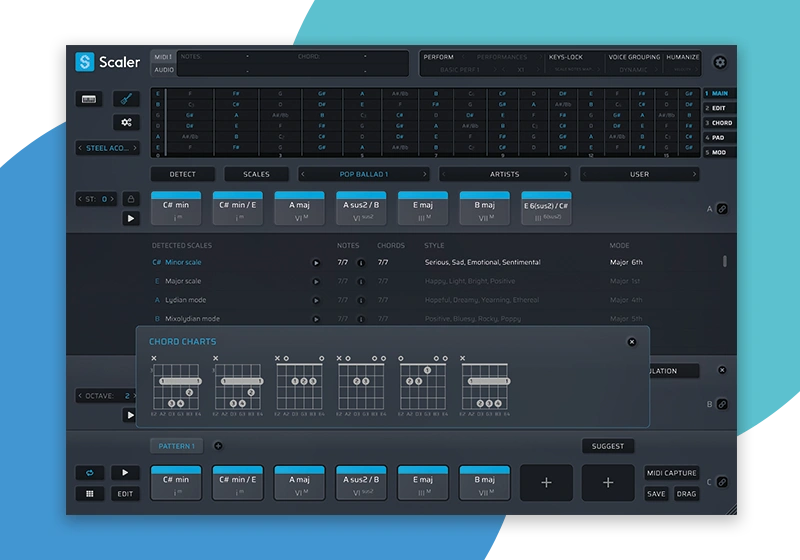Viewport: 800px width, 560px height.
Task: Select MIDI input mode
Action: (x=163, y=57)
